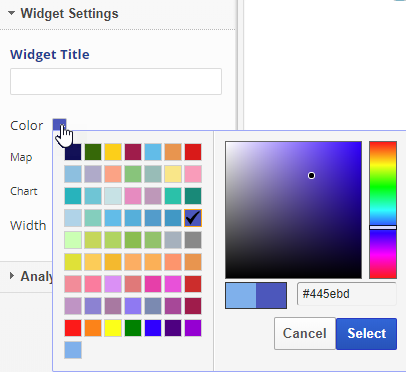Choose the dark green swatch in bottom row
Viewport: 406px width, 372px height.
point(133,328)
